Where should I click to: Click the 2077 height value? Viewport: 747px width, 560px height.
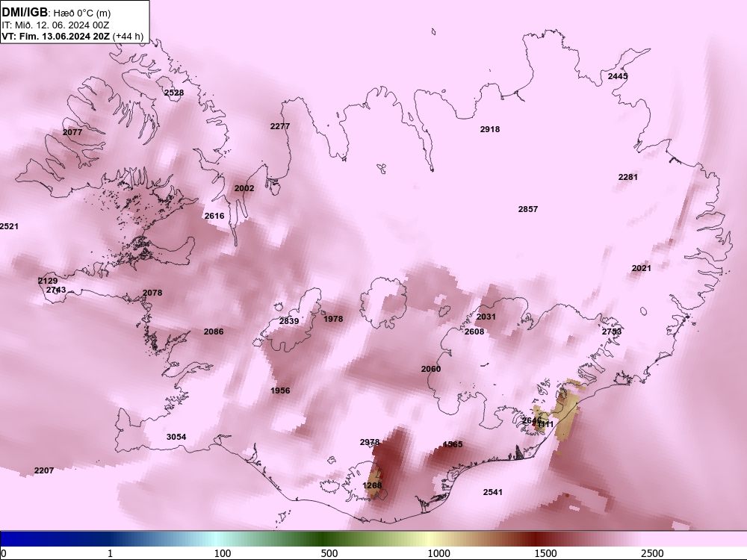click(x=72, y=132)
